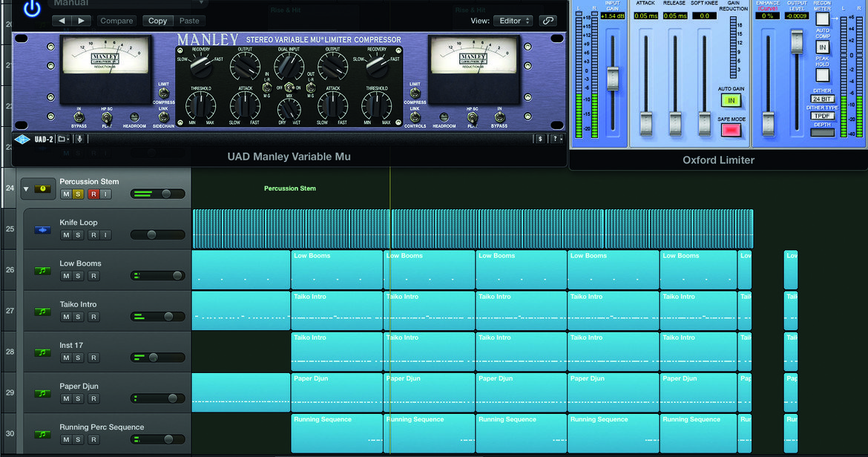Click the Recon Meter button
The image size is (868, 457).
pos(822,19)
